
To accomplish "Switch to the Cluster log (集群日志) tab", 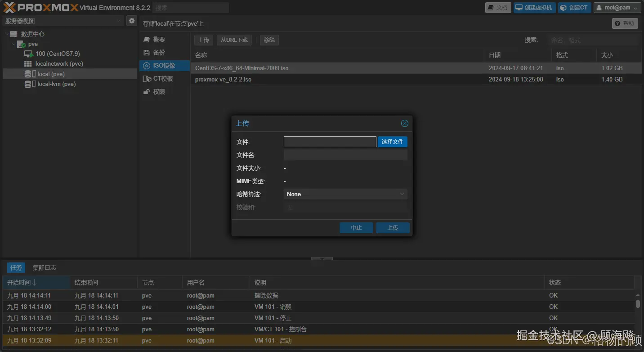I will (45, 267).
